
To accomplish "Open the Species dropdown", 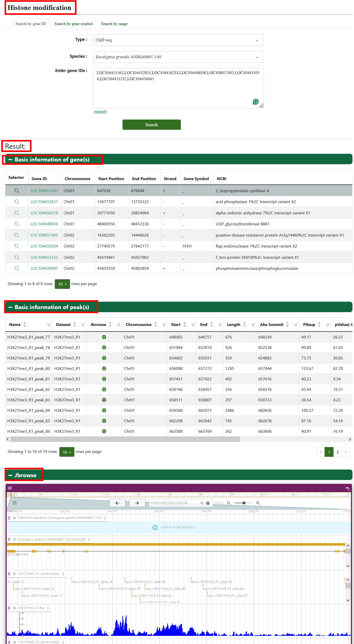I will tap(179, 57).
